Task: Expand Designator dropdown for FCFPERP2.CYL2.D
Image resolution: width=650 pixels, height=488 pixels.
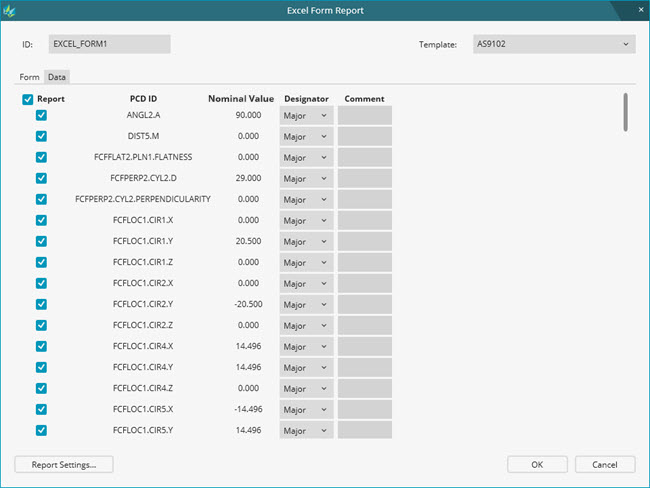Action: coord(305,178)
